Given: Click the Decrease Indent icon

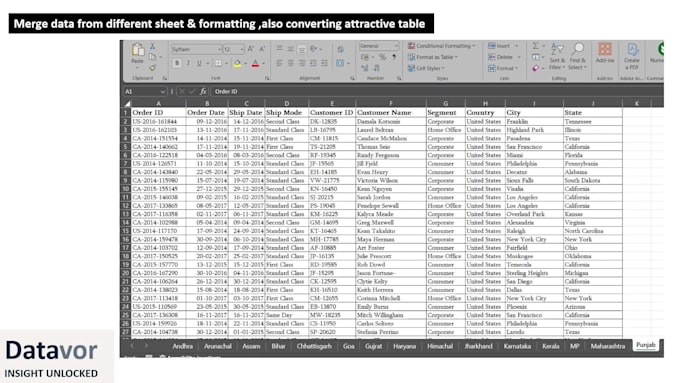Looking at the screenshot, I should click(313, 63).
